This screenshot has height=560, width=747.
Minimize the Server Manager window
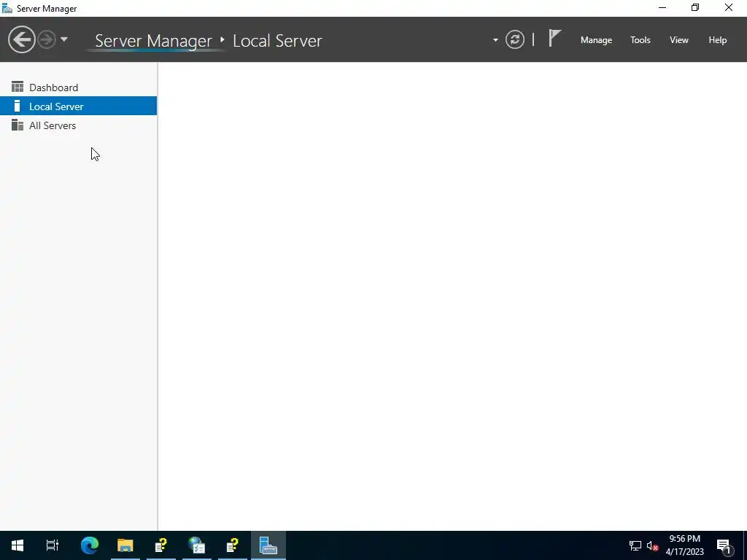point(662,7)
